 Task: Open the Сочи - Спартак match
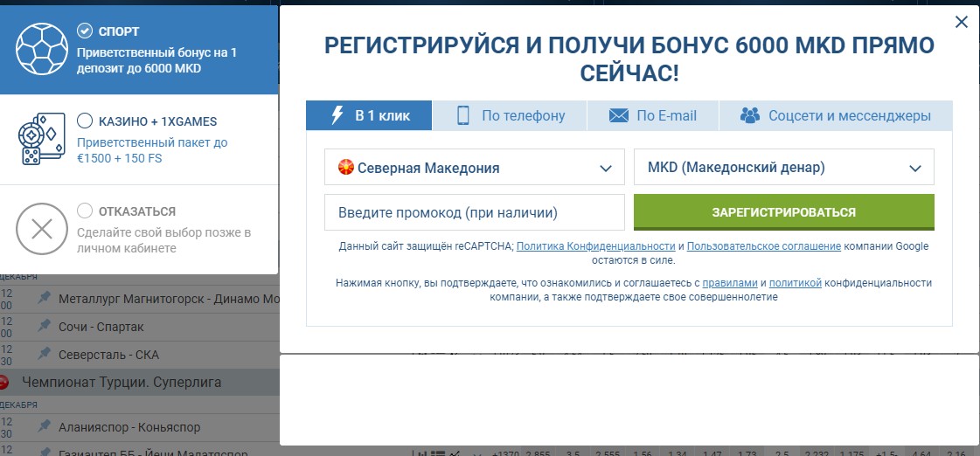click(x=101, y=326)
